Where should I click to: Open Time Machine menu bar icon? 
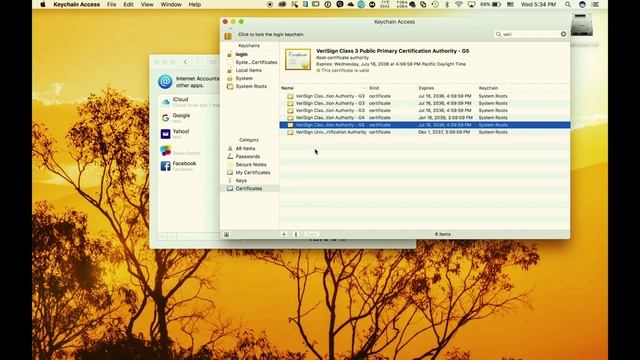pyautogui.click(x=435, y=4)
